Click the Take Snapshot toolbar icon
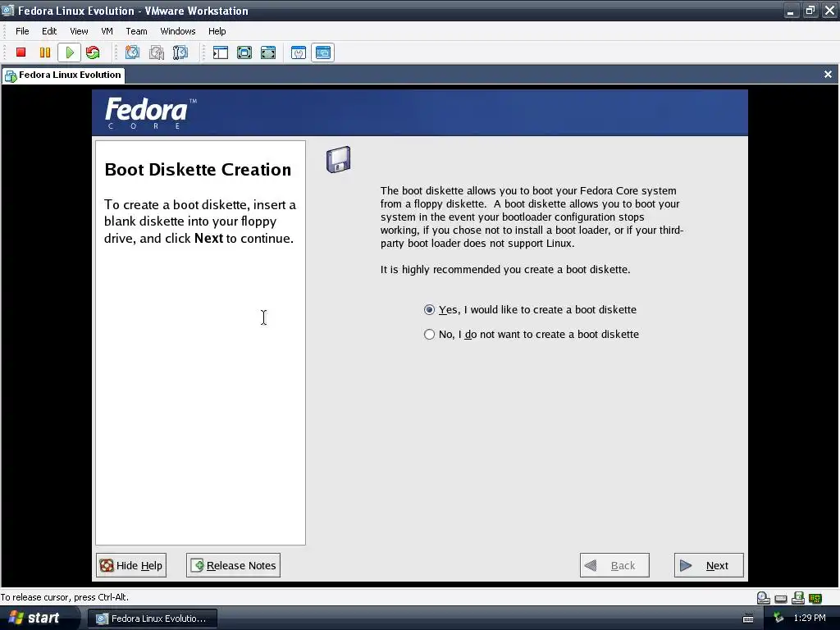This screenshot has width=840, height=630. point(132,52)
